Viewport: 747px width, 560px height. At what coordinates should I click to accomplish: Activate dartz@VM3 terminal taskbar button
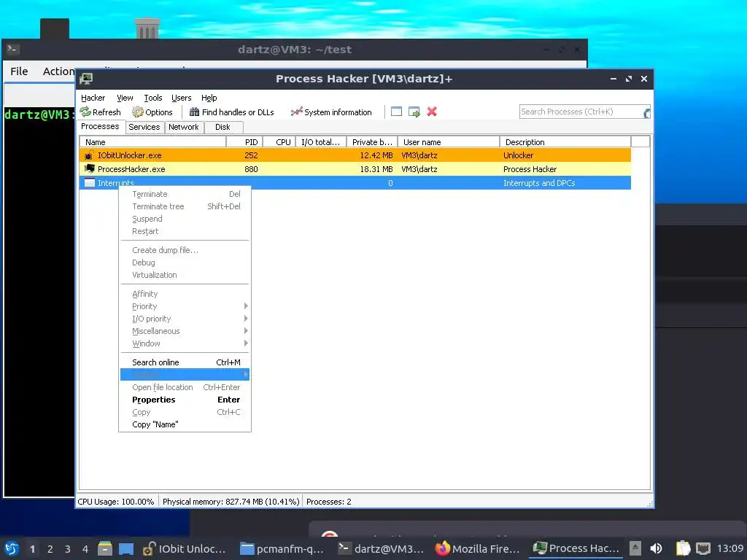380,548
